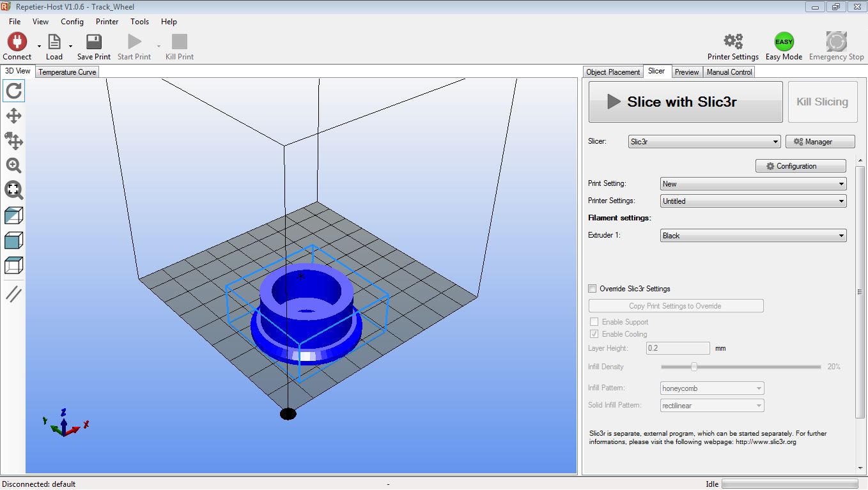This screenshot has width=868, height=490.
Task: Switch to the front view cube
Action: [13, 240]
